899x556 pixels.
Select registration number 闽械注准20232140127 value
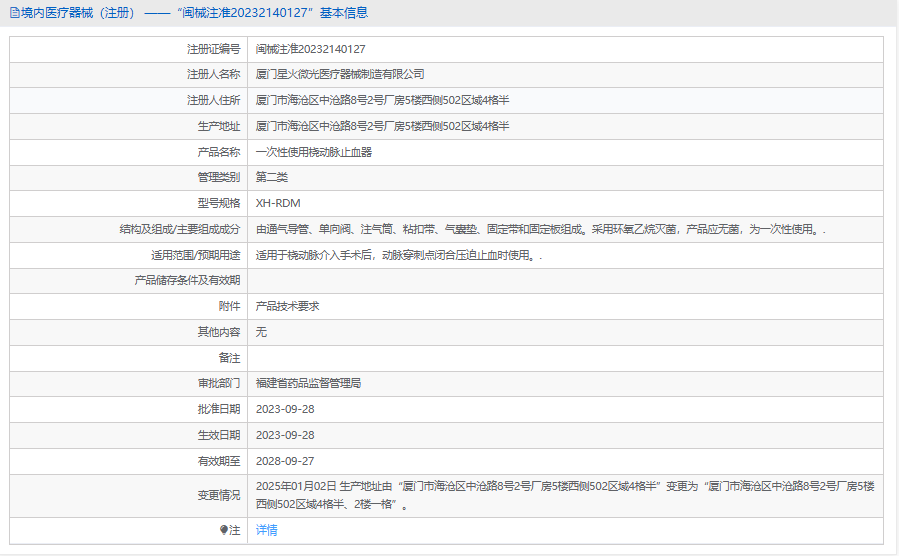point(311,49)
